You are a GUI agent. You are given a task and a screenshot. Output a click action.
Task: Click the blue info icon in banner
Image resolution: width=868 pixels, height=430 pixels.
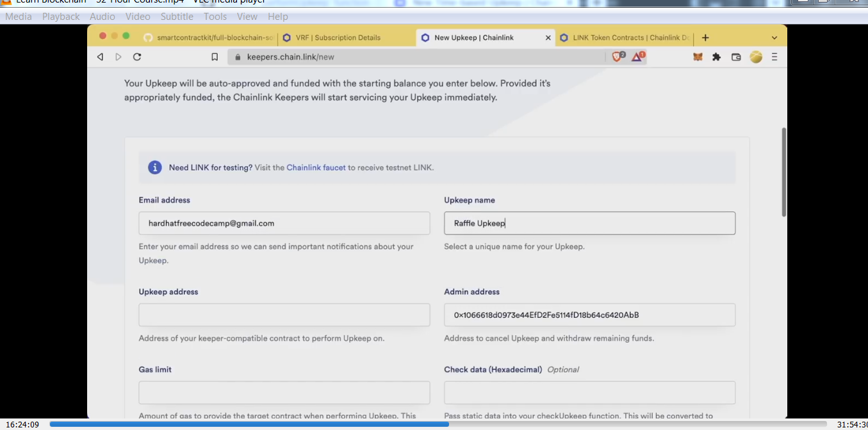tap(155, 167)
